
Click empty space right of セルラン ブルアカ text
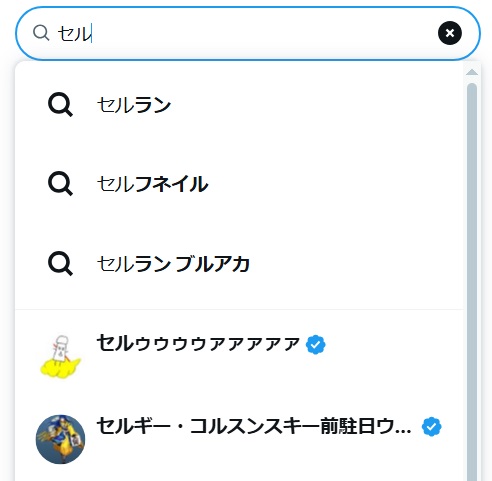[357, 264]
